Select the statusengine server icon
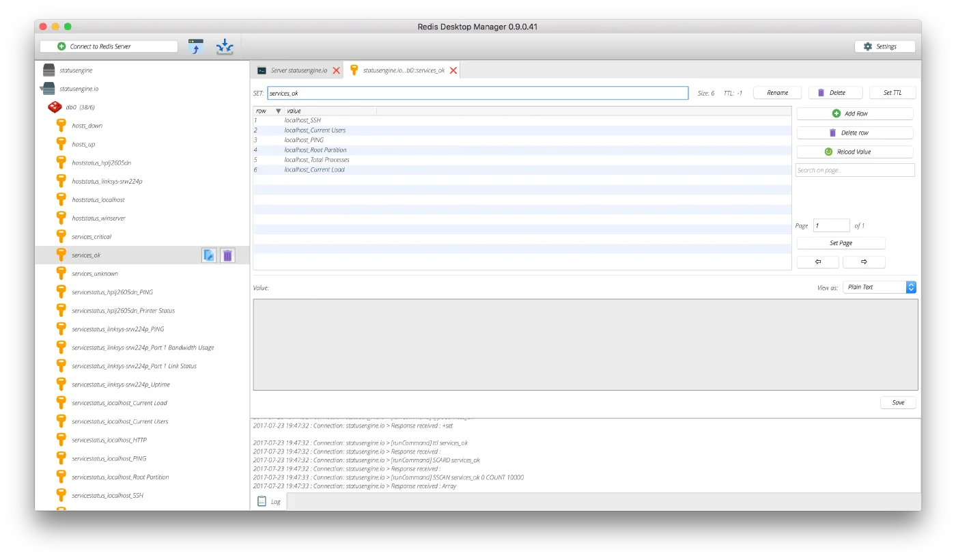 [48, 70]
